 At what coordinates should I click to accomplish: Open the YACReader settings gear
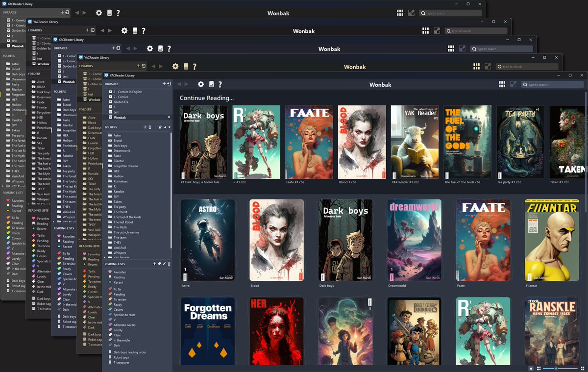click(201, 84)
